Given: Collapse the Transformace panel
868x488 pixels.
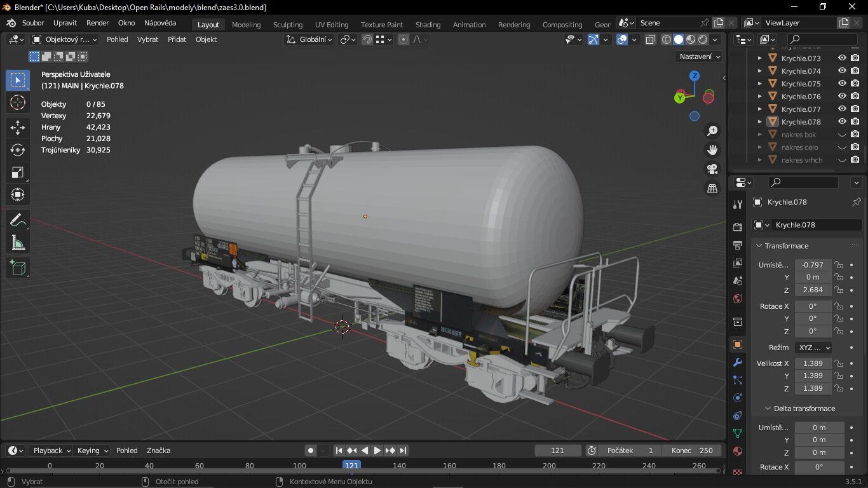Looking at the screenshot, I should tap(759, 246).
